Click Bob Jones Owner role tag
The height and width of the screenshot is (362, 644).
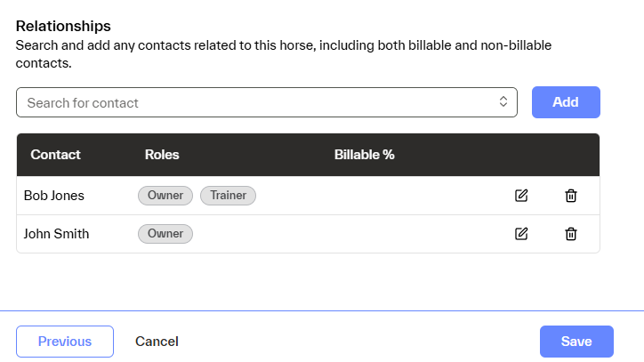click(165, 196)
